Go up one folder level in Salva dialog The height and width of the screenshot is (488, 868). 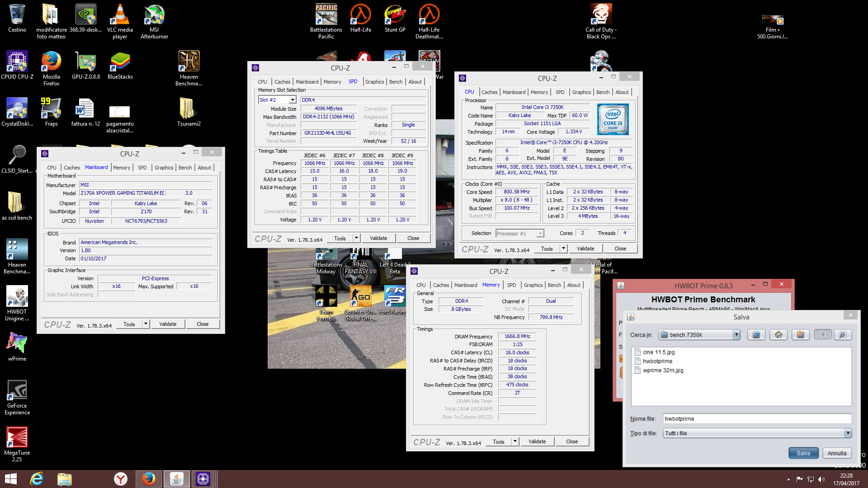(756, 335)
